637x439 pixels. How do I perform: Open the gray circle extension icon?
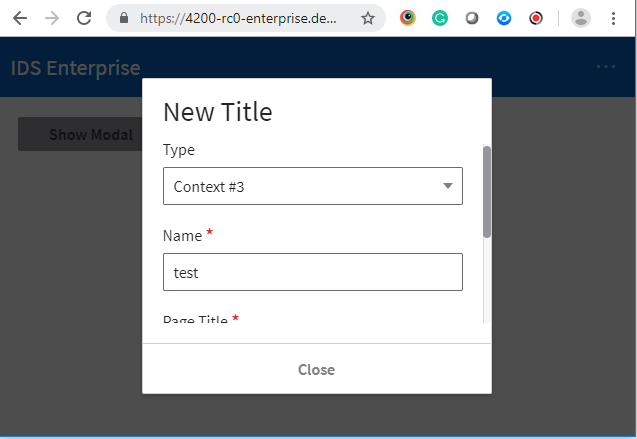pos(472,18)
